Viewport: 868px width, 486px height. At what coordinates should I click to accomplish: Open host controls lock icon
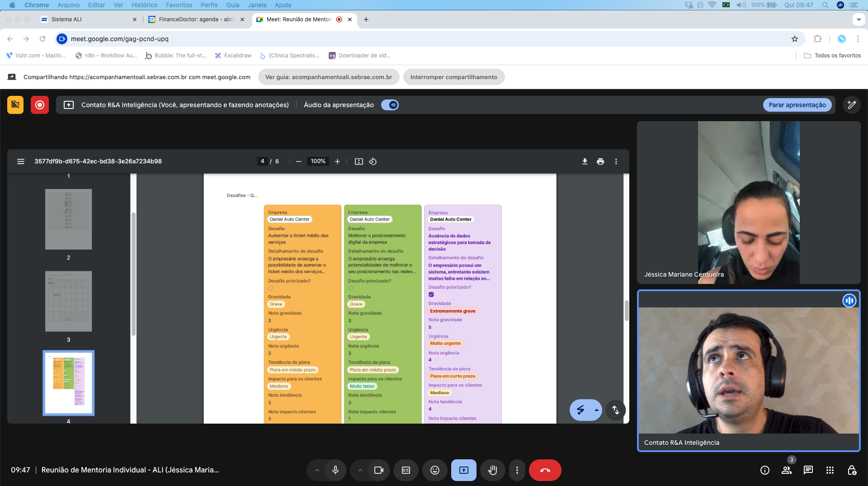pyautogui.click(x=852, y=470)
